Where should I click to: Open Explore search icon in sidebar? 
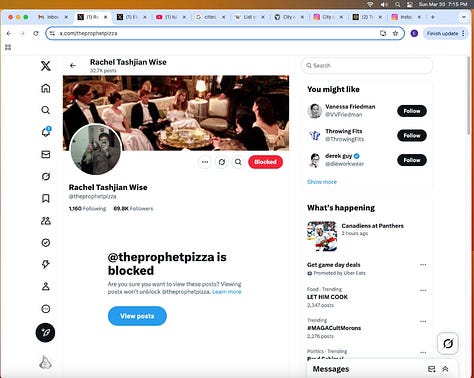[x=46, y=110]
